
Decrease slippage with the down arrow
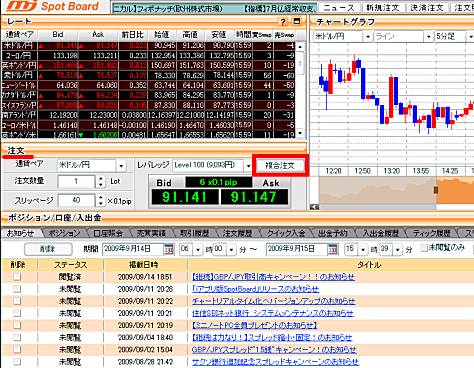[101, 203]
